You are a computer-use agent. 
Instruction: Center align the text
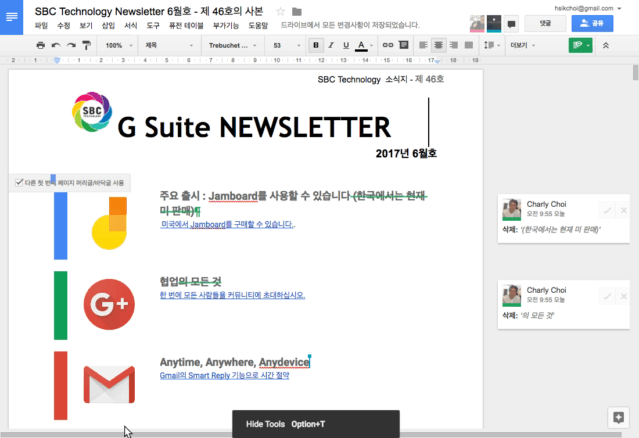[438, 45]
